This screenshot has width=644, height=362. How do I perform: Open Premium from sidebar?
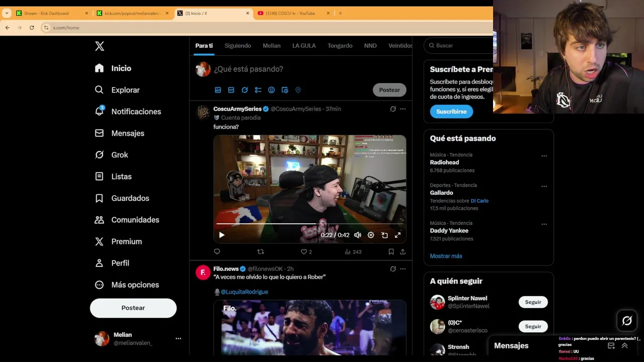(x=118, y=241)
